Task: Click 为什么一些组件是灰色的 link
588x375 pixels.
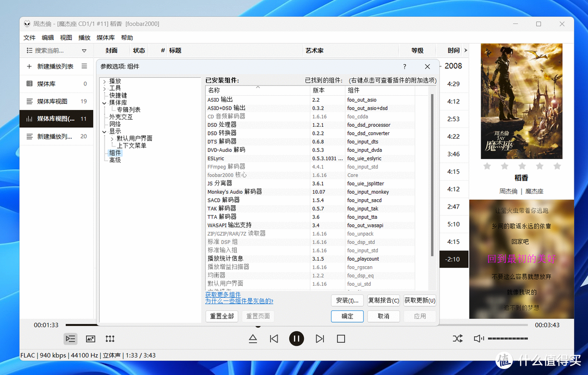Action: pos(239,301)
